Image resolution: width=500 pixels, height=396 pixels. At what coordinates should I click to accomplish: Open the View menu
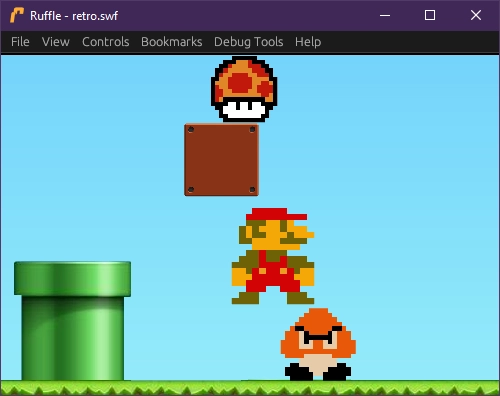[x=56, y=42]
